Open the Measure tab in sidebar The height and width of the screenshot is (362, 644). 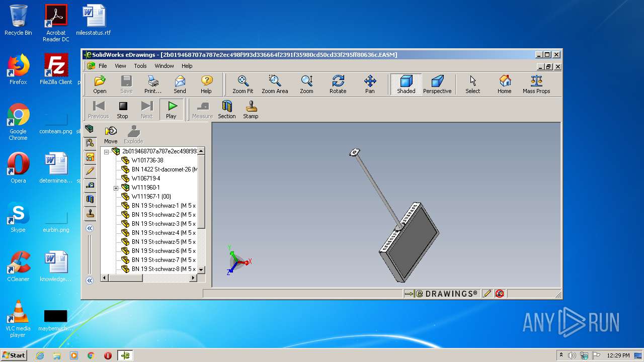(x=90, y=185)
